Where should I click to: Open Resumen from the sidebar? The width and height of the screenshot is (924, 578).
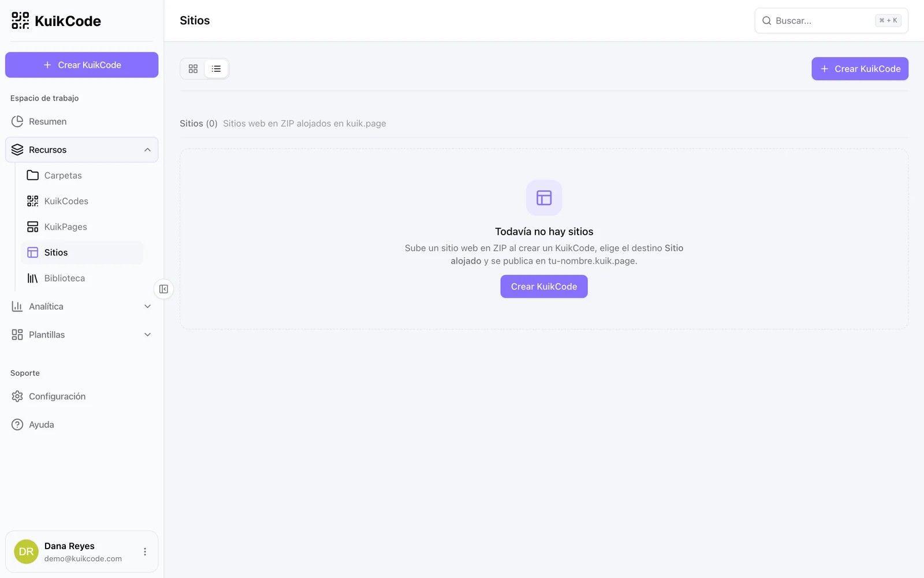pyautogui.click(x=81, y=121)
